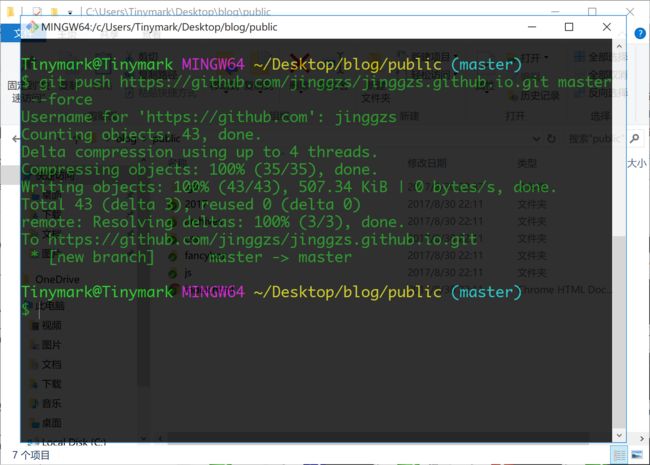Viewport: 650px width, 465px height.
Task: Select 桌面 folder above Local Disk in sidebar
Action: point(47,423)
